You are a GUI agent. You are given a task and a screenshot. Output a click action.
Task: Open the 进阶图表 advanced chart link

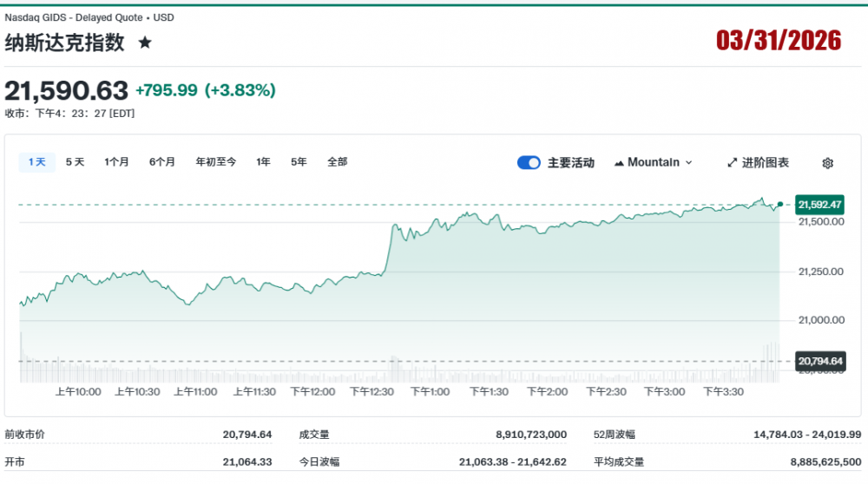(x=765, y=163)
